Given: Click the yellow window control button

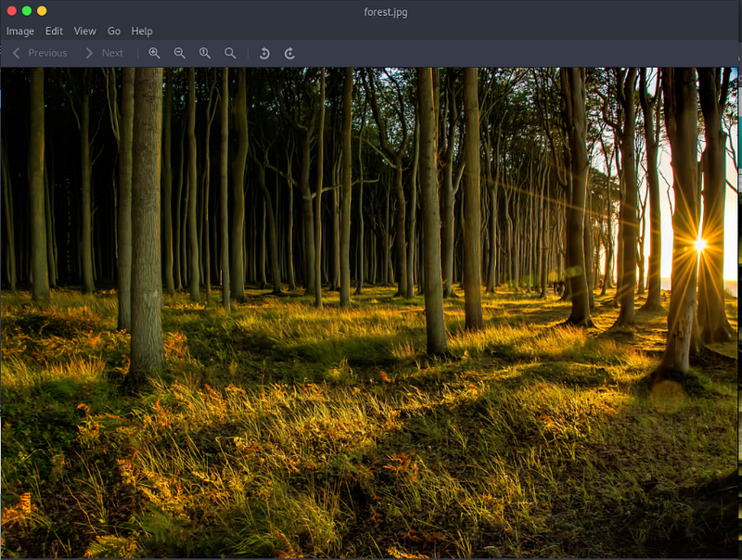Looking at the screenshot, I should tap(42, 11).
